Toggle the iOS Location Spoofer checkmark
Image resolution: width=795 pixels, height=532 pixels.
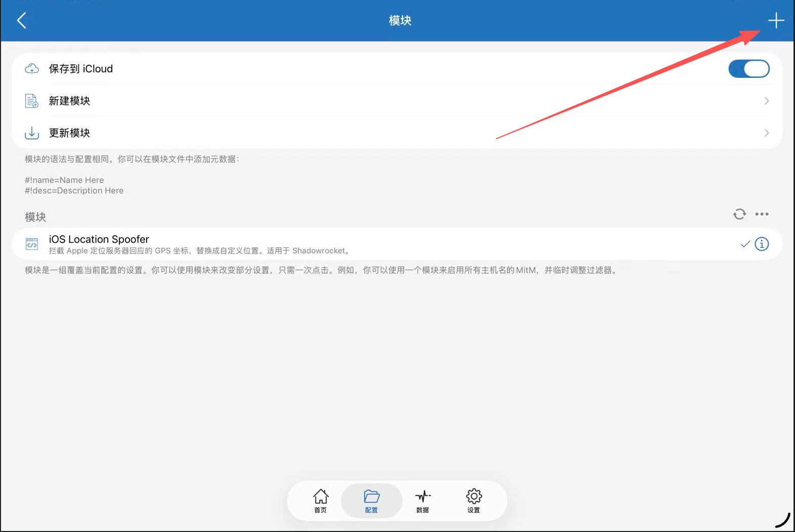(745, 244)
